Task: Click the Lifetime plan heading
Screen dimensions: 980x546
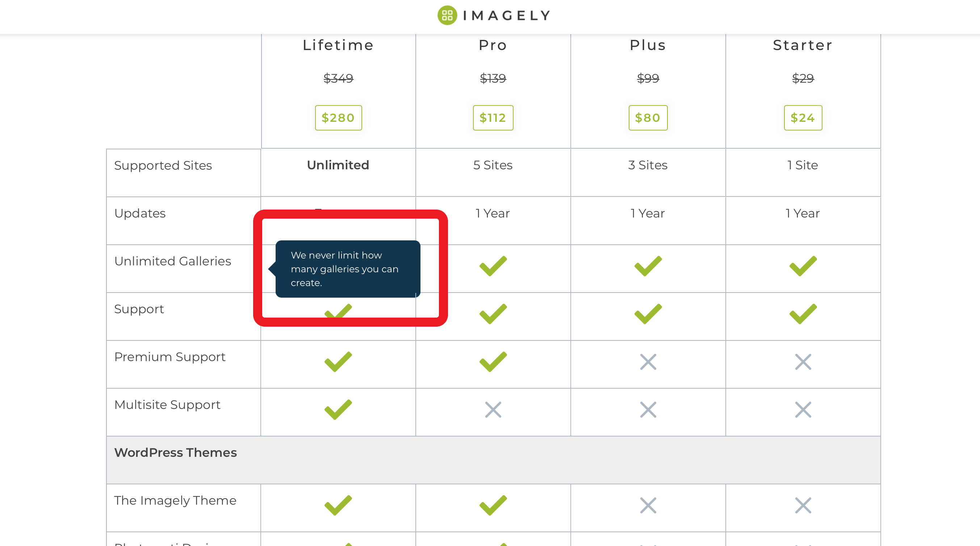Action: [x=338, y=45]
